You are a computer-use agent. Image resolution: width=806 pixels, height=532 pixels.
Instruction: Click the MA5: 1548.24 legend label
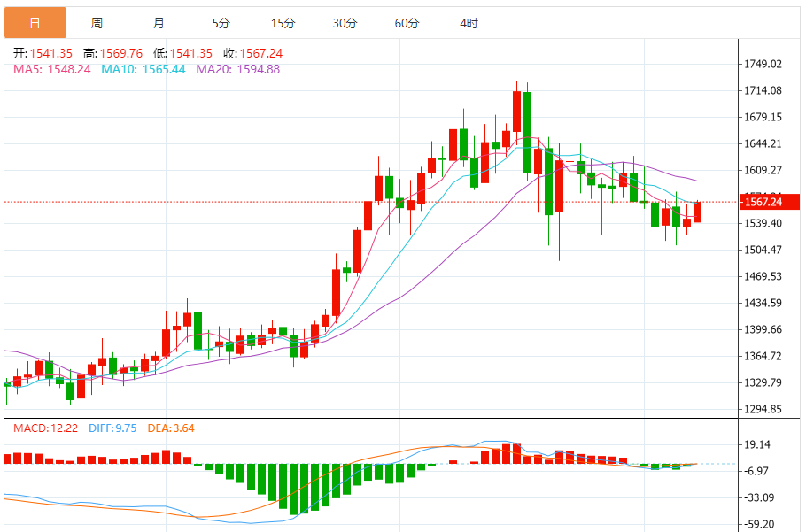click(51, 69)
